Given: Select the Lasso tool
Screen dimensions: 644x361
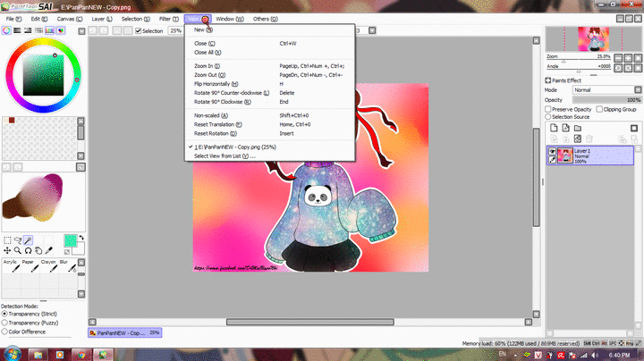Looking at the screenshot, I should pos(18,240).
